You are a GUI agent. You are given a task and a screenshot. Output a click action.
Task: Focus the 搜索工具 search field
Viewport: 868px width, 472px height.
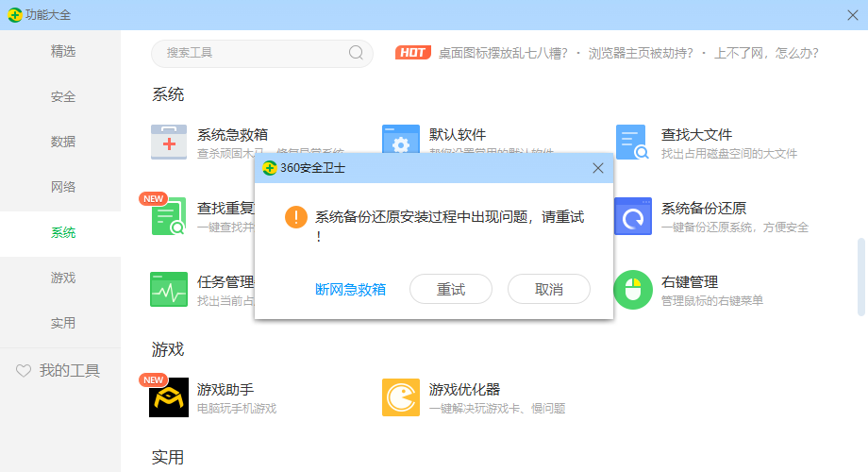tap(262, 53)
